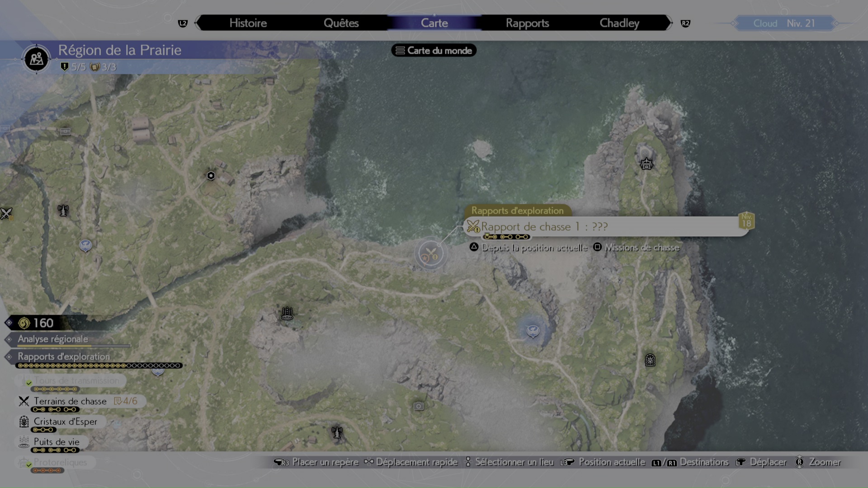
Task: Click the transmission tower icon at bottom
Action: (x=337, y=432)
